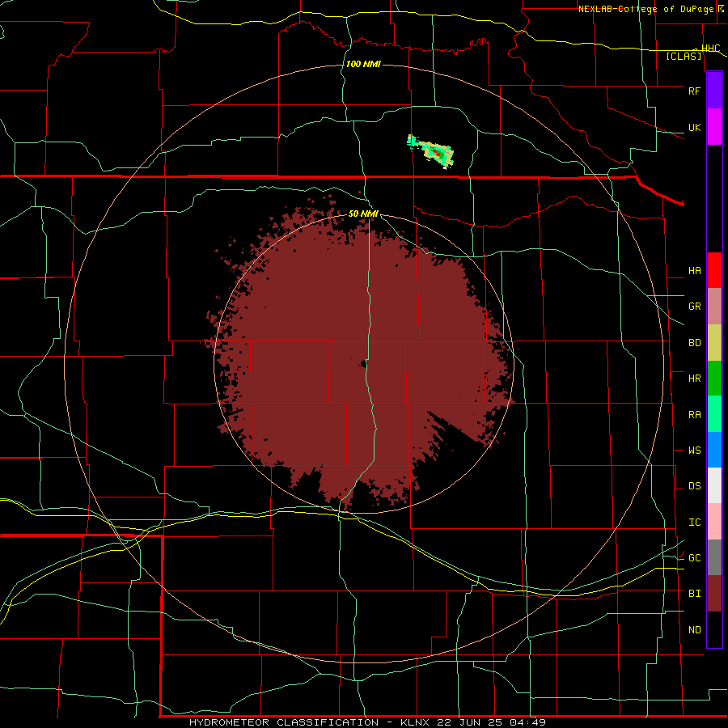Click the 'GC' legend label text
Screen dimensions: 728x728
coord(694,558)
